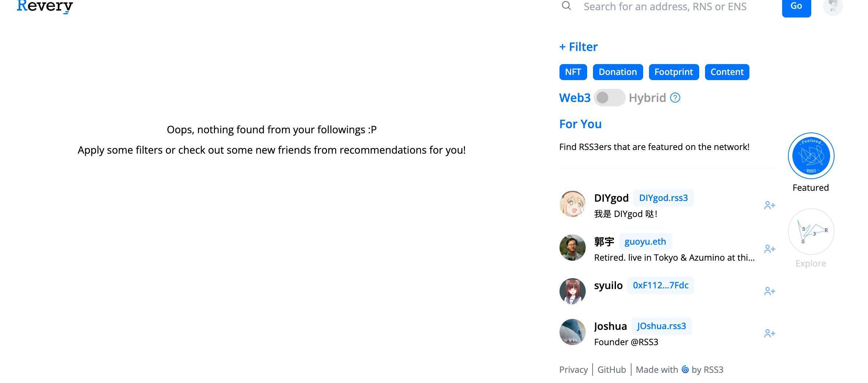Click the follow icon beside syuilo
868x383 pixels.
(x=769, y=291)
